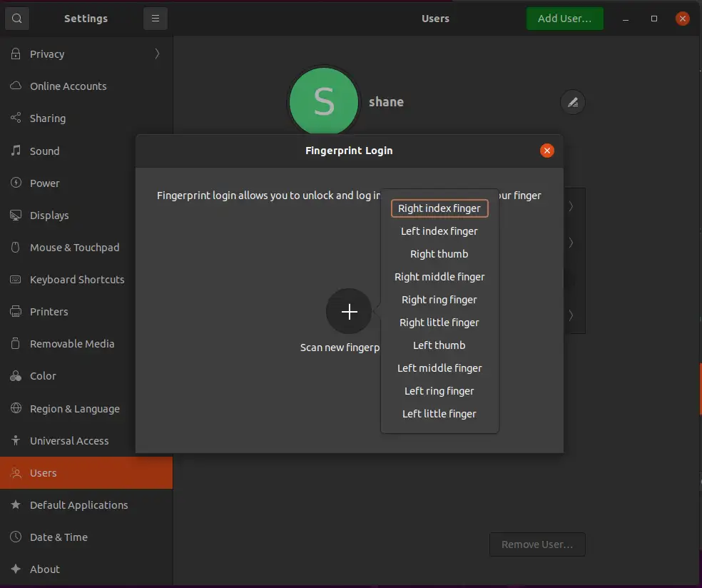Open Displays settings label
702x588 pixels.
click(x=49, y=216)
